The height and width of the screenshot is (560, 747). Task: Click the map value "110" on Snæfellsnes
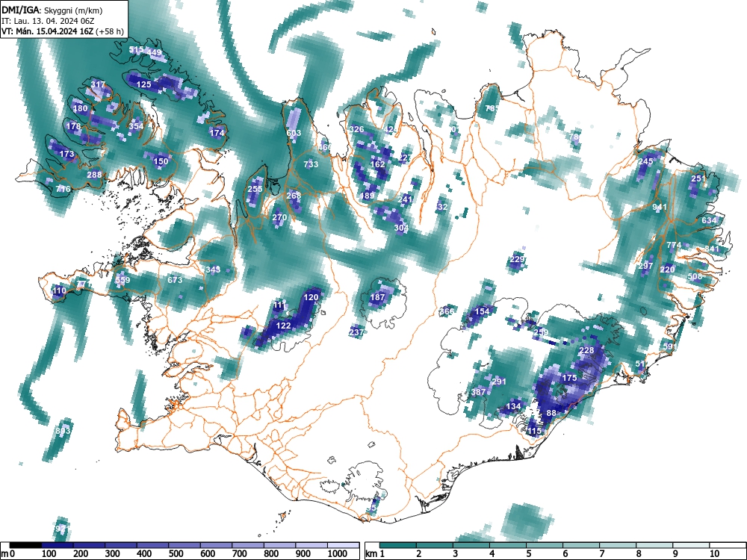click(x=59, y=290)
